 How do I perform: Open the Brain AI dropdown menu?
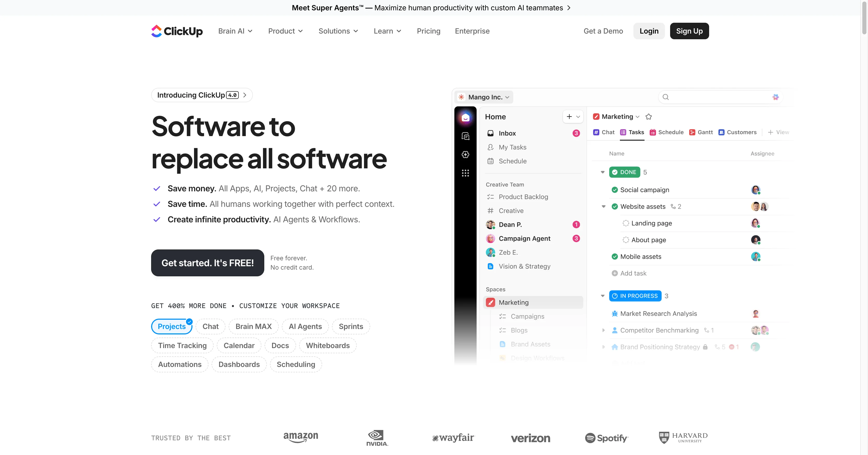coord(235,31)
